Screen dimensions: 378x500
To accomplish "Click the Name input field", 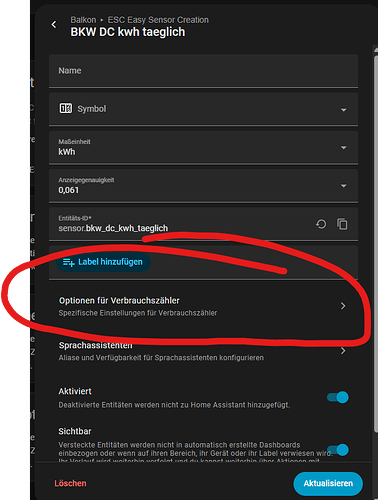I will [203, 71].
